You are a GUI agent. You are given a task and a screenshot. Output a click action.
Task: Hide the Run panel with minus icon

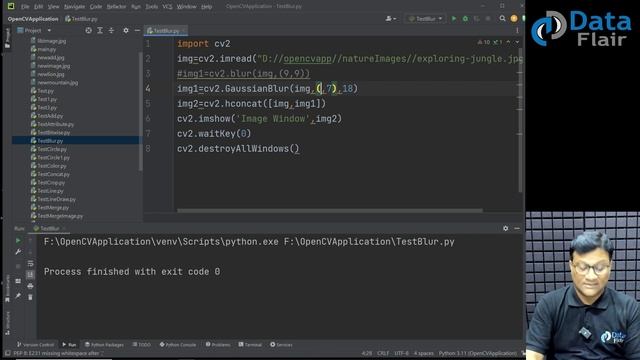[x=517, y=229]
